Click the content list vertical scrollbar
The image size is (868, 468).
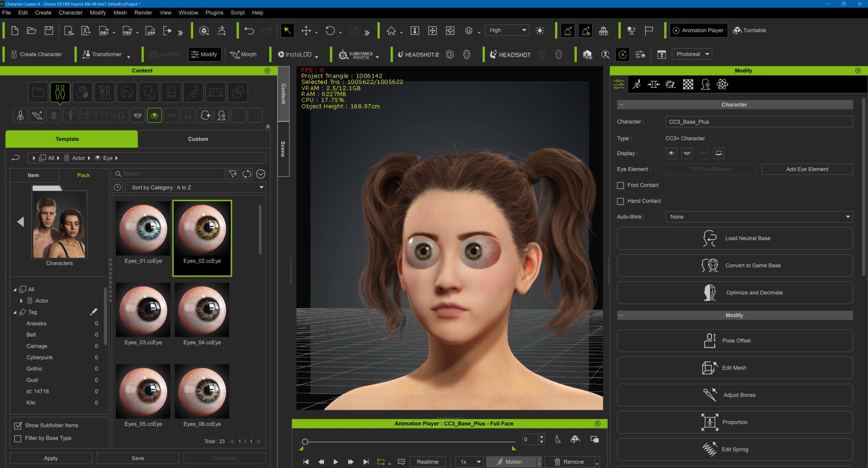point(260,230)
